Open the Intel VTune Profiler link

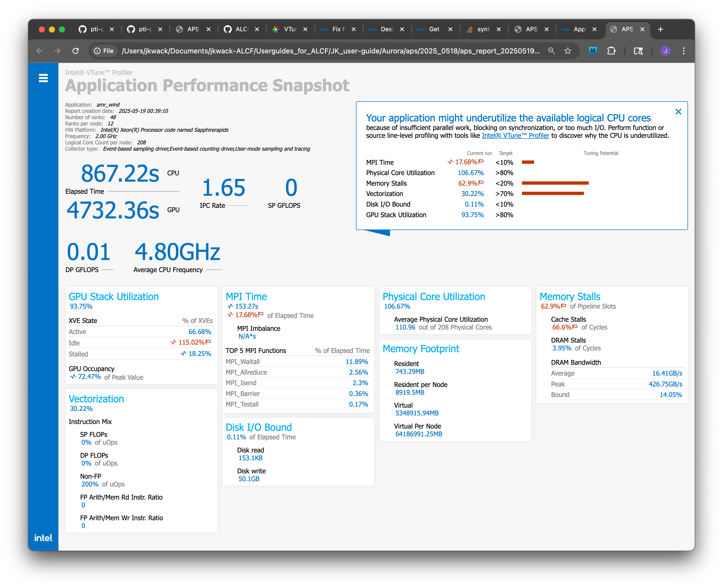pyautogui.click(x=515, y=136)
